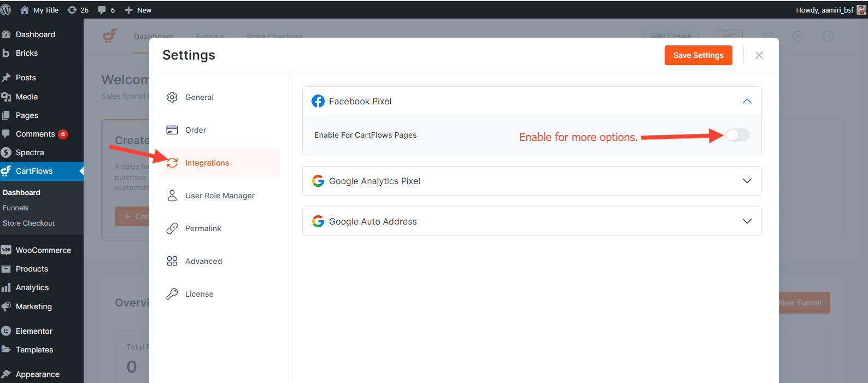Click the Save Settings button
The width and height of the screenshot is (868, 383).
tap(698, 55)
